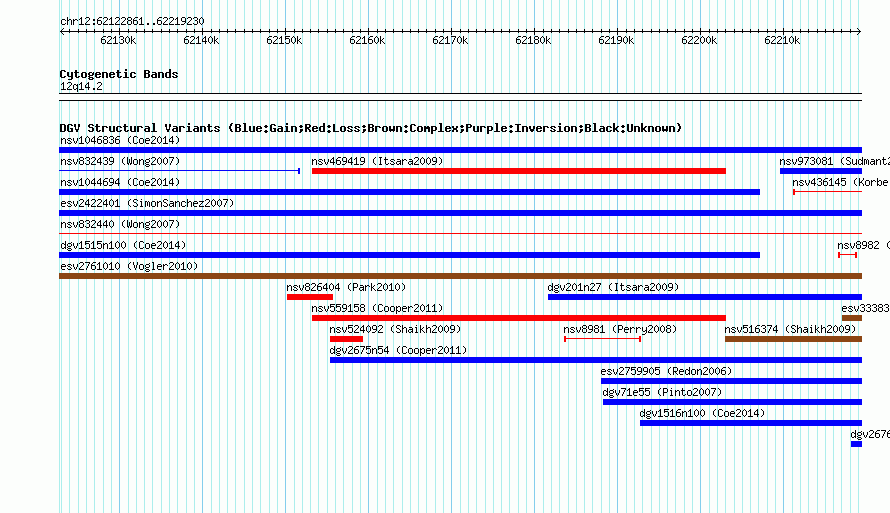Open the esv2761010 (Vogler2010) label

click(129, 266)
